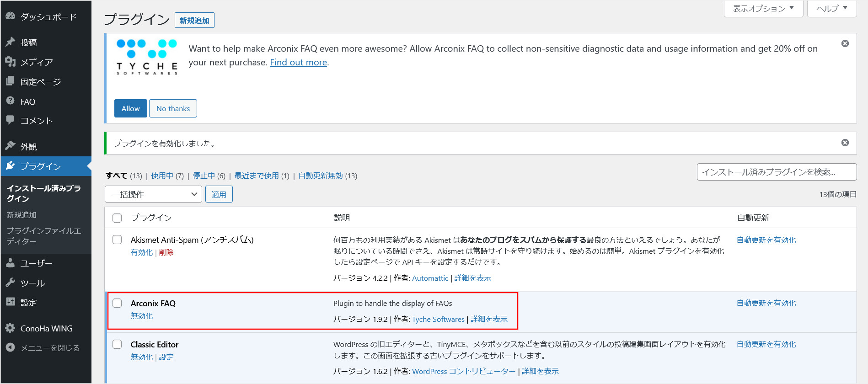This screenshot has width=868, height=384.
Task: Toggle the select-all plugins checkbox
Action: click(x=117, y=218)
